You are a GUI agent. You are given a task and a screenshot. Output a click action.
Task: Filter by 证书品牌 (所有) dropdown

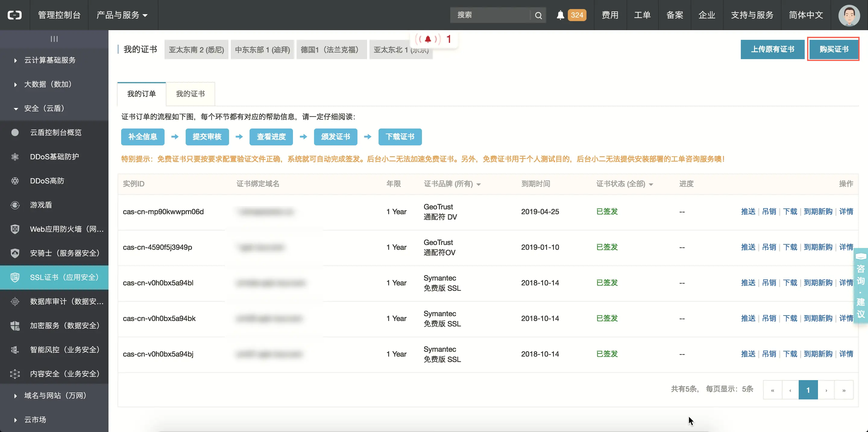coord(452,184)
